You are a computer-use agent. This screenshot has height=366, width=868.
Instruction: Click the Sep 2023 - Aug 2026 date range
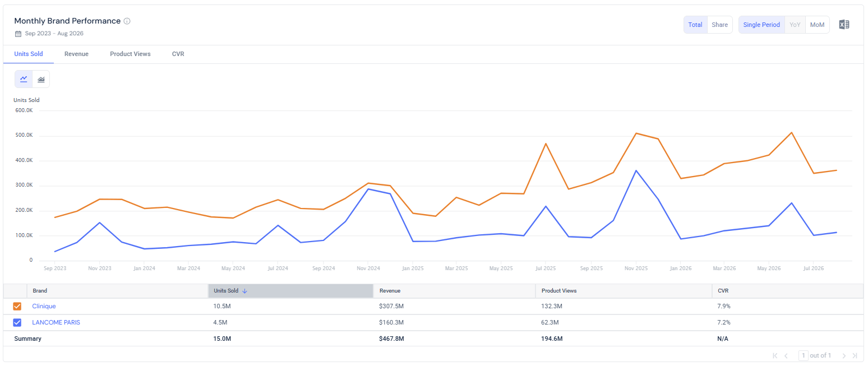pos(54,34)
